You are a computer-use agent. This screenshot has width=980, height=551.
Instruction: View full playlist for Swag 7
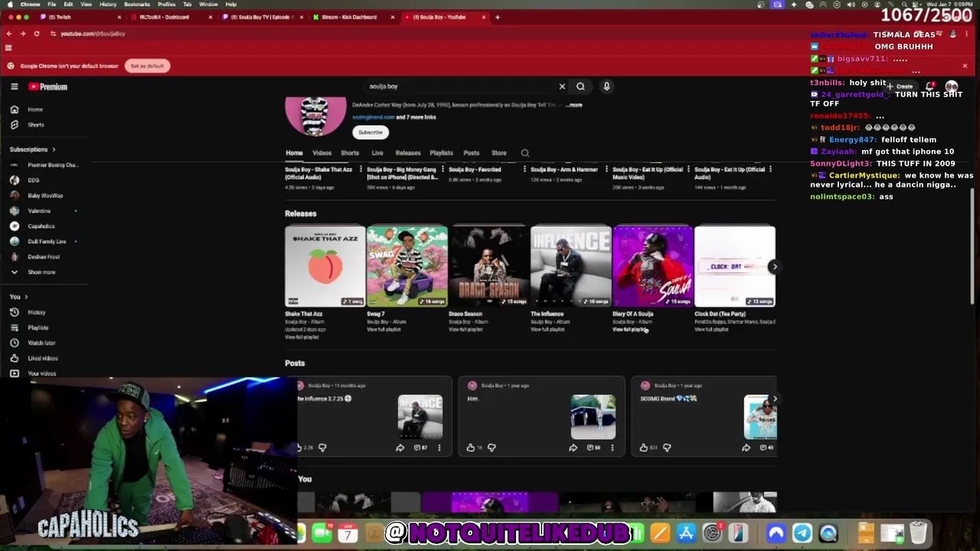tap(383, 330)
